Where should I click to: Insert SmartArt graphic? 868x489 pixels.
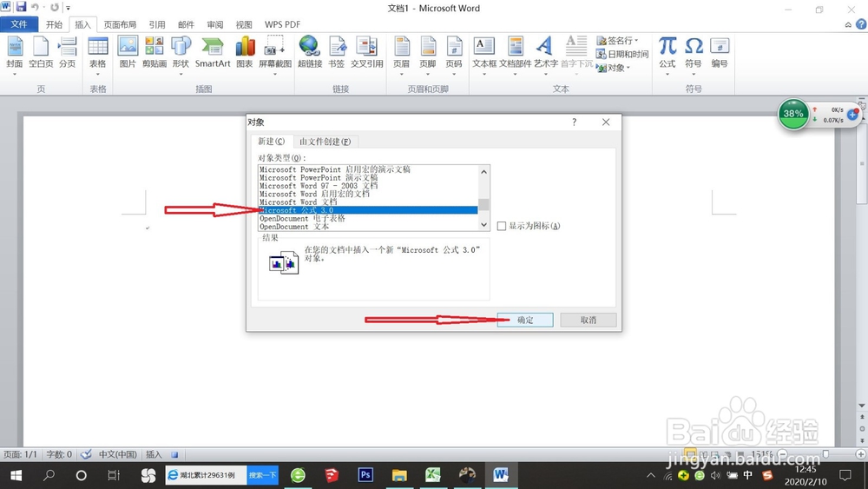[x=213, y=53]
